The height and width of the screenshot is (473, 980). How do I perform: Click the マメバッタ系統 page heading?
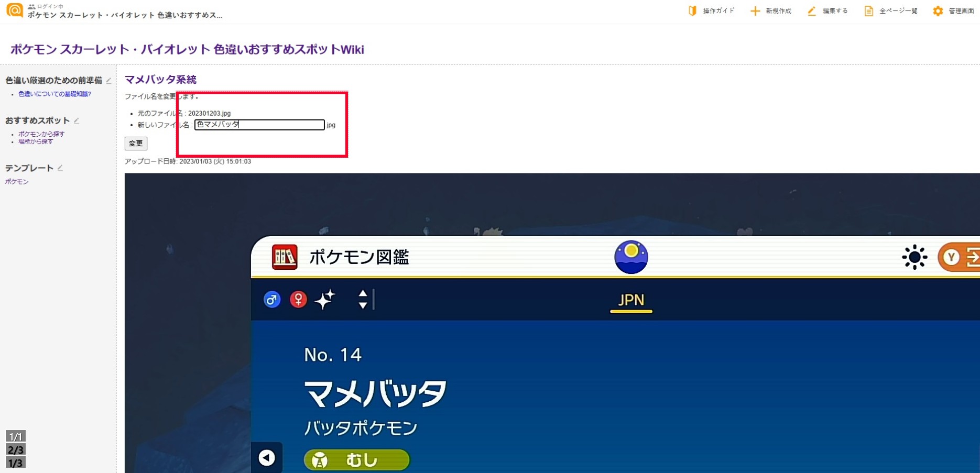point(160,80)
